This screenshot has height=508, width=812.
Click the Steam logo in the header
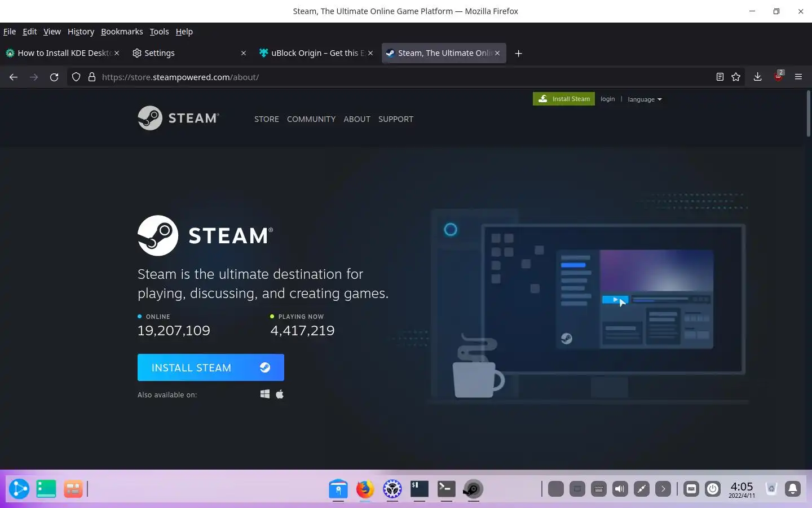pos(178,118)
